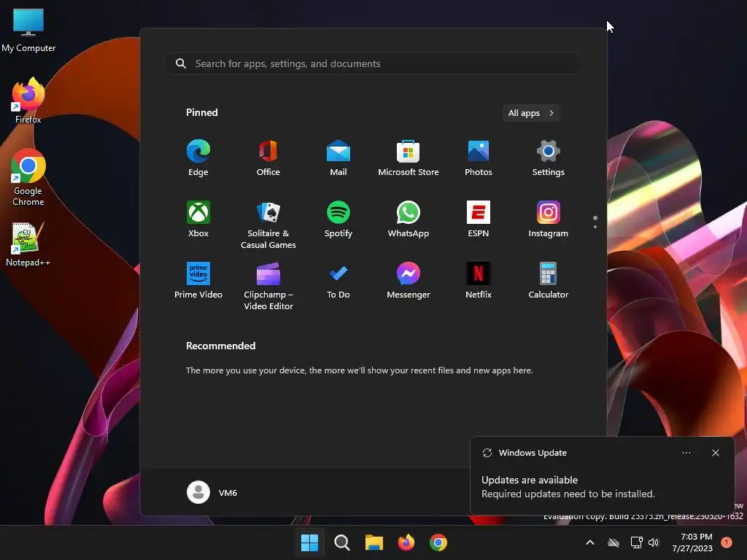Click the Start button on taskbar
This screenshot has width=747, height=560.
(x=309, y=542)
